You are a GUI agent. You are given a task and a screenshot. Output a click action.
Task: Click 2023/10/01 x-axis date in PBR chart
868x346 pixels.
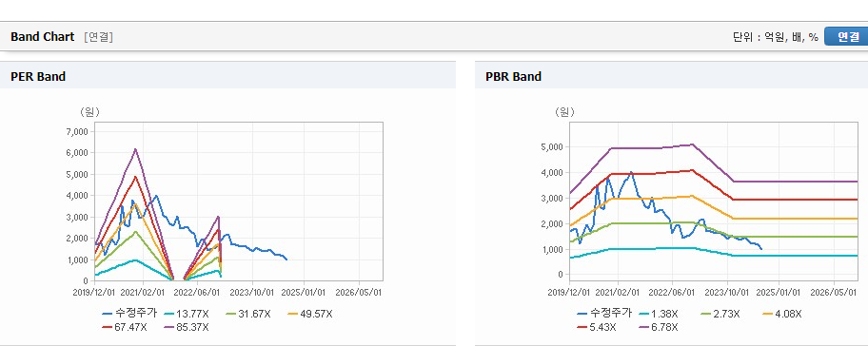727,292
